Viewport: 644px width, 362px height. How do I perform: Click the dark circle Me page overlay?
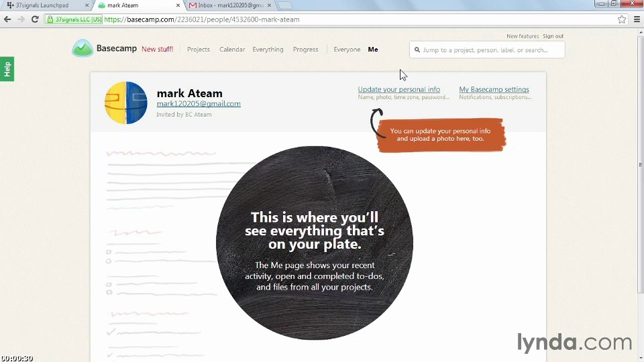click(x=315, y=243)
